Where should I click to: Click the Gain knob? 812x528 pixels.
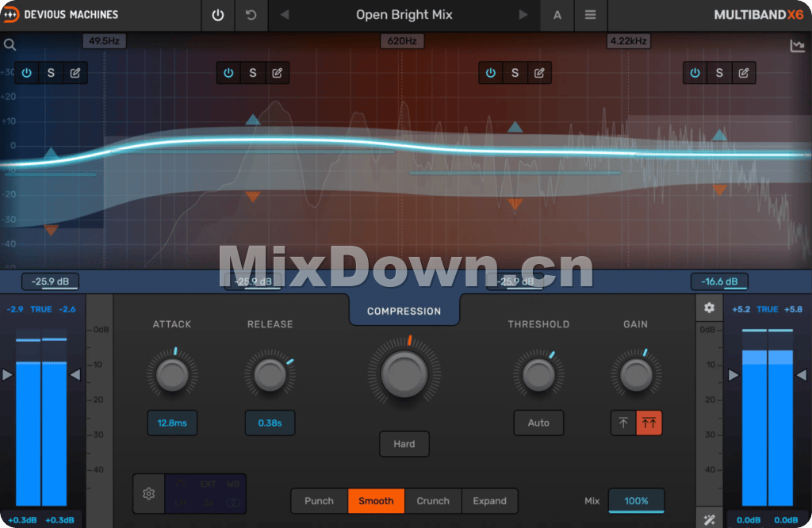[636, 375]
